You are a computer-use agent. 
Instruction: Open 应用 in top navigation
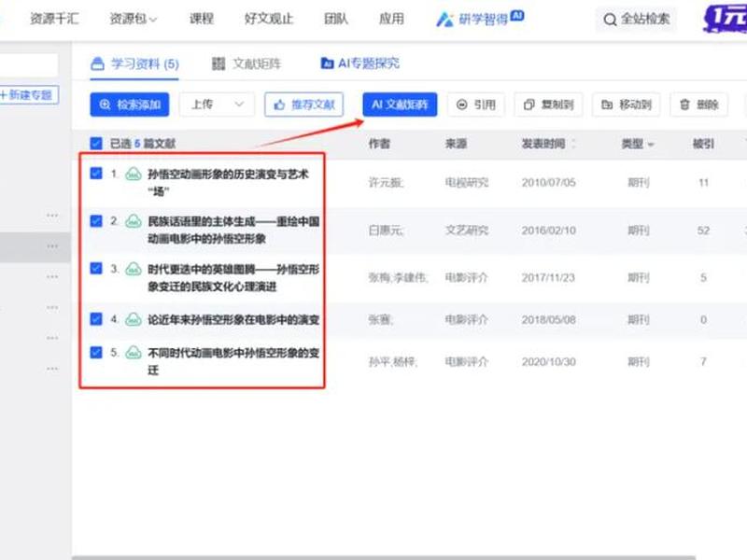[x=391, y=19]
